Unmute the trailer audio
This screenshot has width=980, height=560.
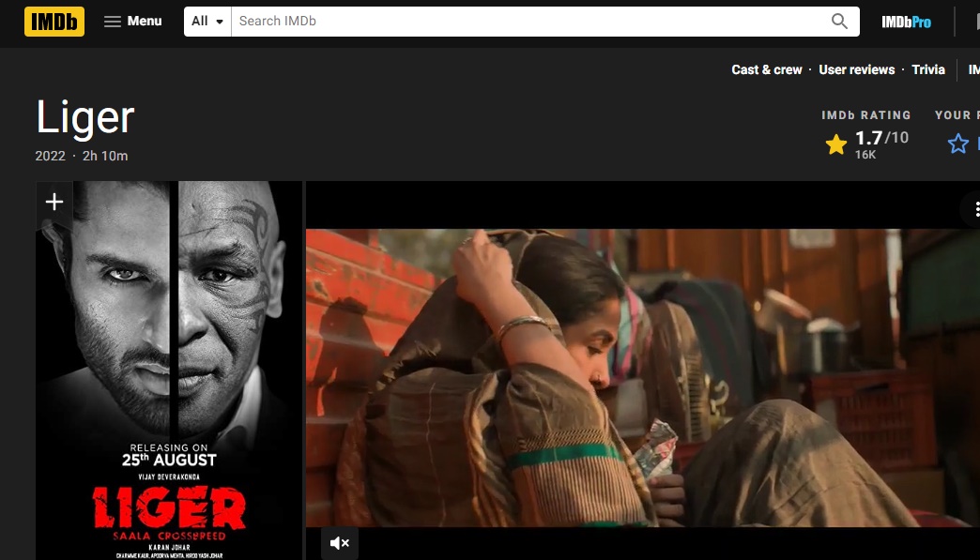340,542
